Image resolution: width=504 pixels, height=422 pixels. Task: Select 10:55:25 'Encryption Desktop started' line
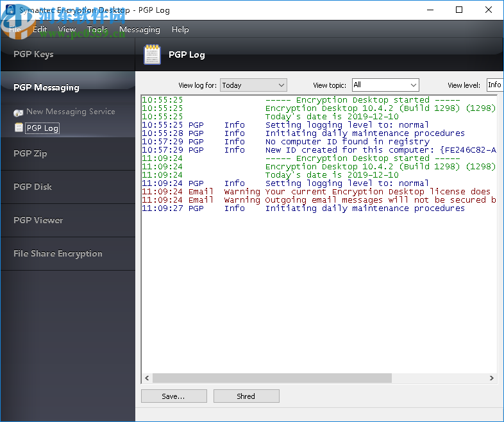[319, 100]
